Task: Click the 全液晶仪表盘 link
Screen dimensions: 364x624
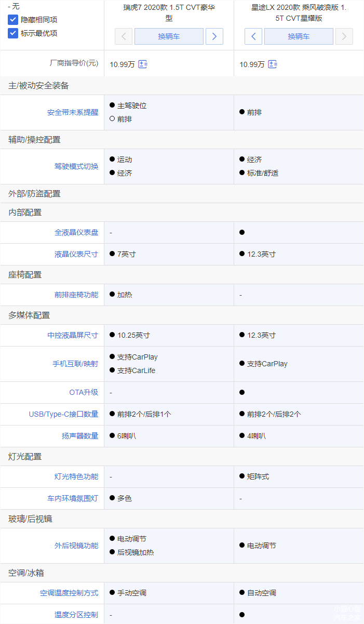Action: click(x=76, y=232)
